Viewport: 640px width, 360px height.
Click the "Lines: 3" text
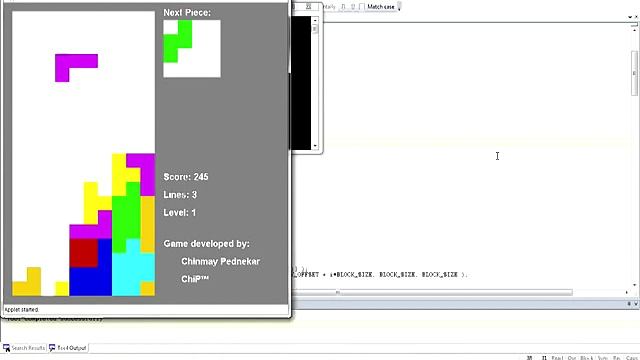pyautogui.click(x=180, y=195)
